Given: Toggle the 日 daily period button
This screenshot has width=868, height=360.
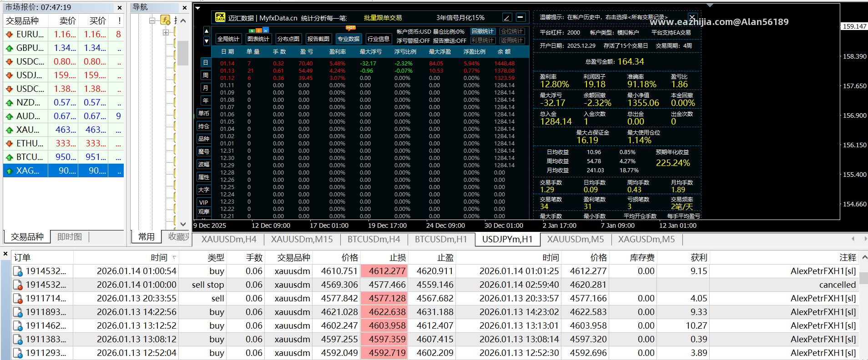Looking at the screenshot, I should [206, 63].
